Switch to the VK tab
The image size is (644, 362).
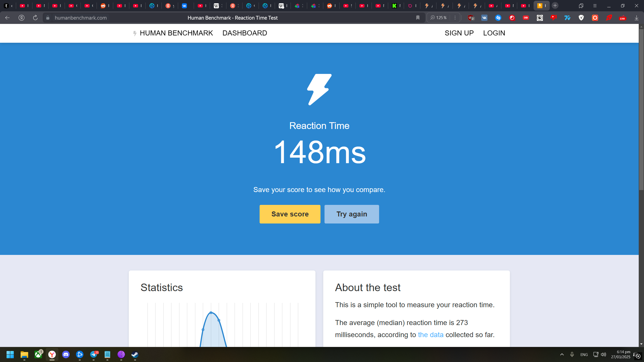(x=186, y=6)
